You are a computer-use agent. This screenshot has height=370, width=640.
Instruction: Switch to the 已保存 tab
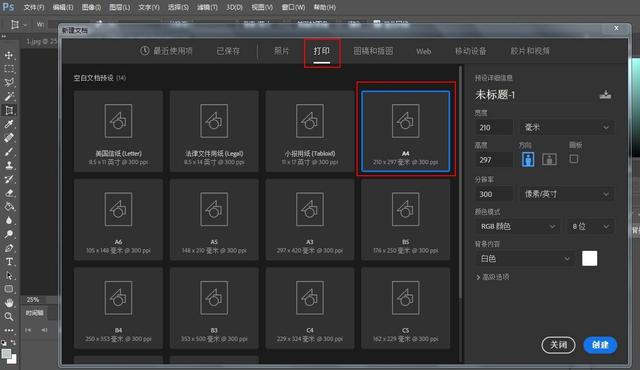click(x=228, y=51)
